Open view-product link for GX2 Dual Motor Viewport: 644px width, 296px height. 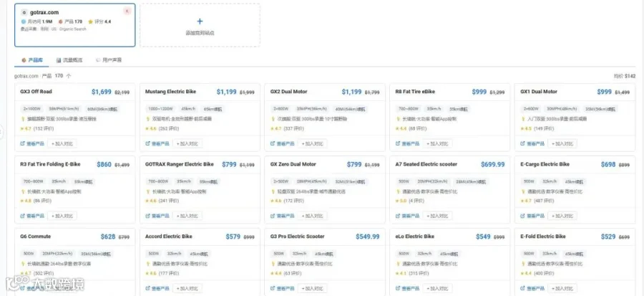tap(282, 143)
